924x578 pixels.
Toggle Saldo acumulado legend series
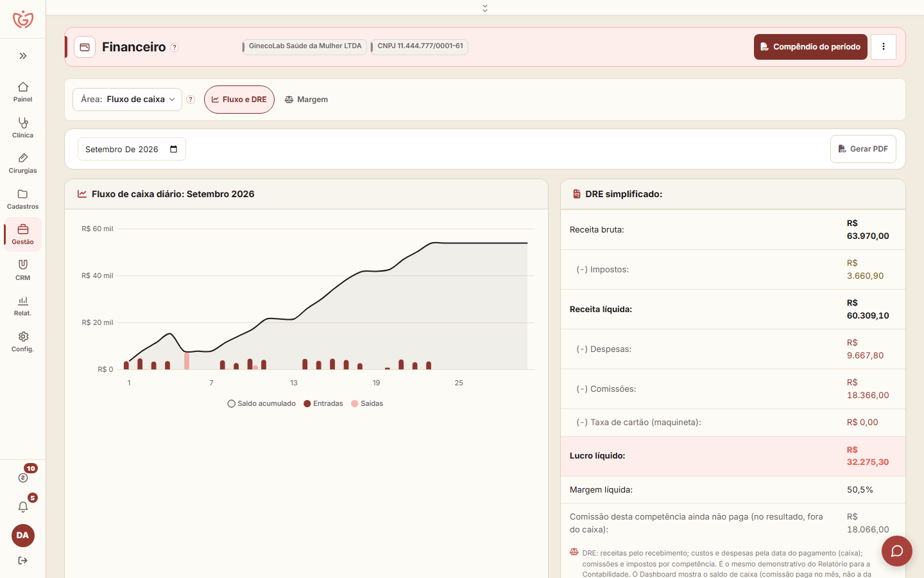pos(262,403)
